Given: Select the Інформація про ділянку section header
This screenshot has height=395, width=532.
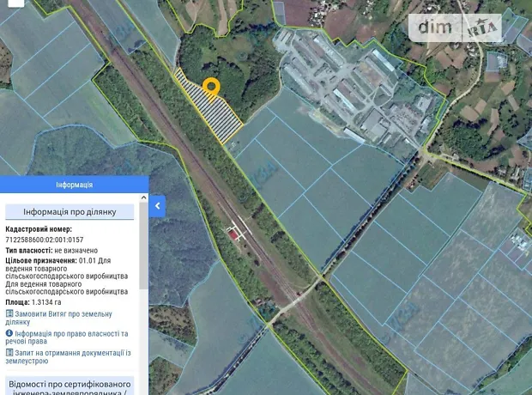Looking at the screenshot, I should [70, 211].
